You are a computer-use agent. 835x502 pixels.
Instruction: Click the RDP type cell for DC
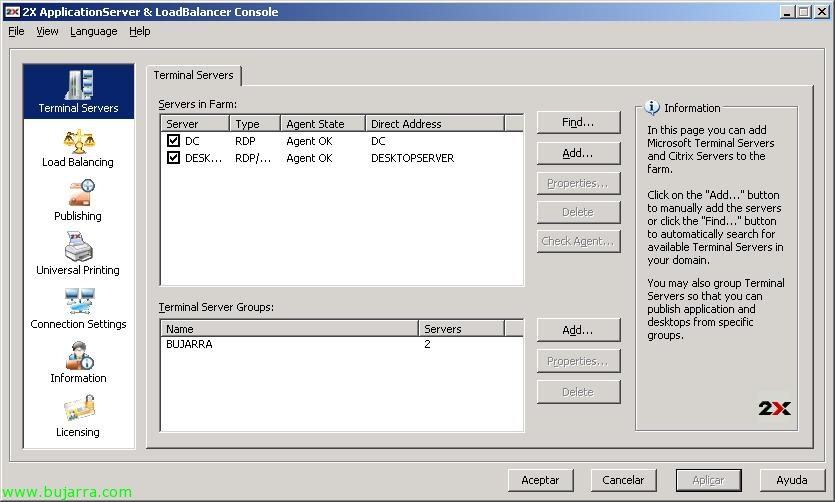pyautogui.click(x=245, y=141)
